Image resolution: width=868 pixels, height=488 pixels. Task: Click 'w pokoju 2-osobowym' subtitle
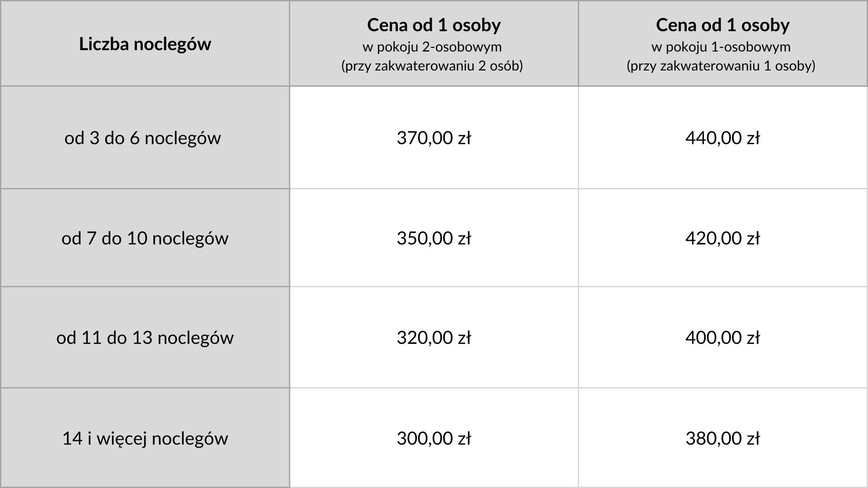tap(432, 47)
